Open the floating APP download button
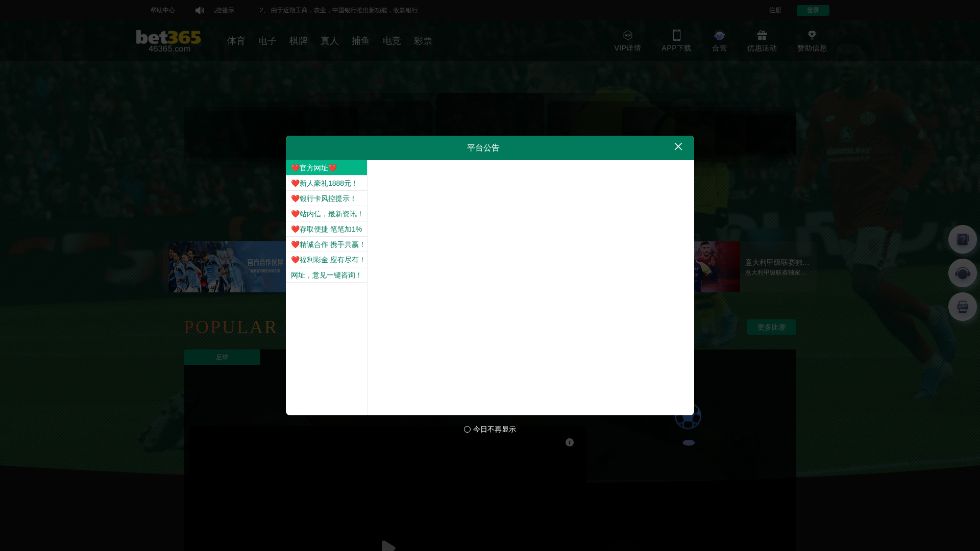The image size is (980, 551). pos(962,307)
